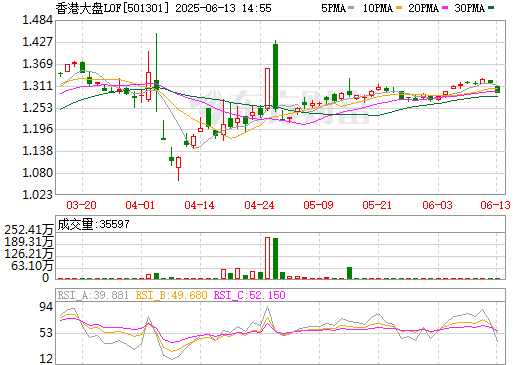Click the price axis label 1.080

click(37, 173)
